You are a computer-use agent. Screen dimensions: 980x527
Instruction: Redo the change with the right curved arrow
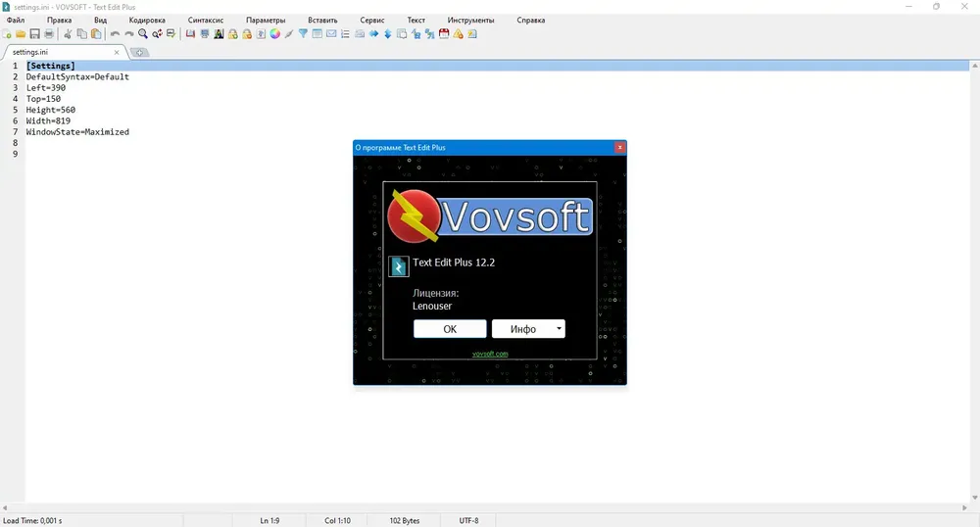128,33
